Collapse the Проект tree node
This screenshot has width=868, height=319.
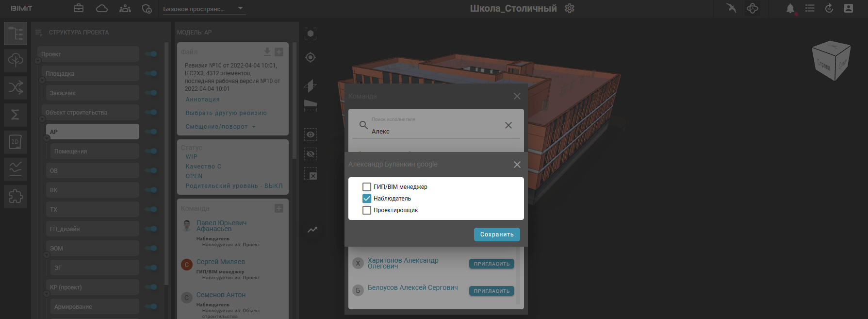pyautogui.click(x=38, y=61)
